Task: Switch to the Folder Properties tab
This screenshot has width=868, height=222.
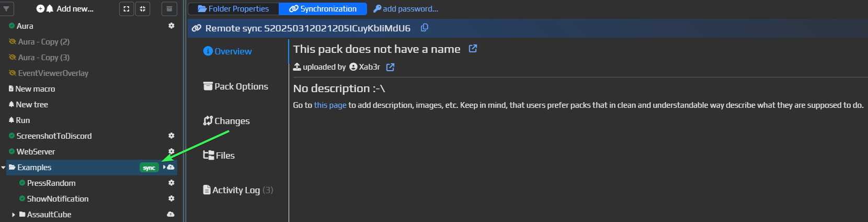Action: coord(233,9)
